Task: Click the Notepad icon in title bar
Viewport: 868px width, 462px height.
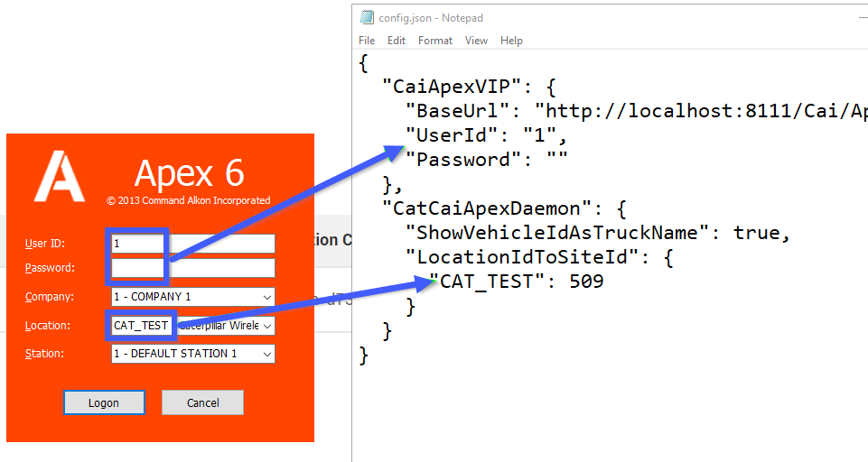Action: [367, 18]
